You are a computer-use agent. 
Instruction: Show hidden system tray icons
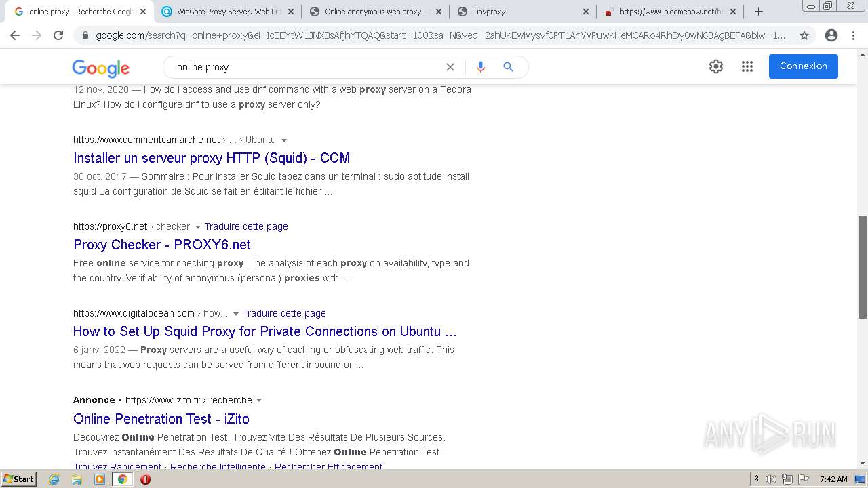tap(756, 479)
